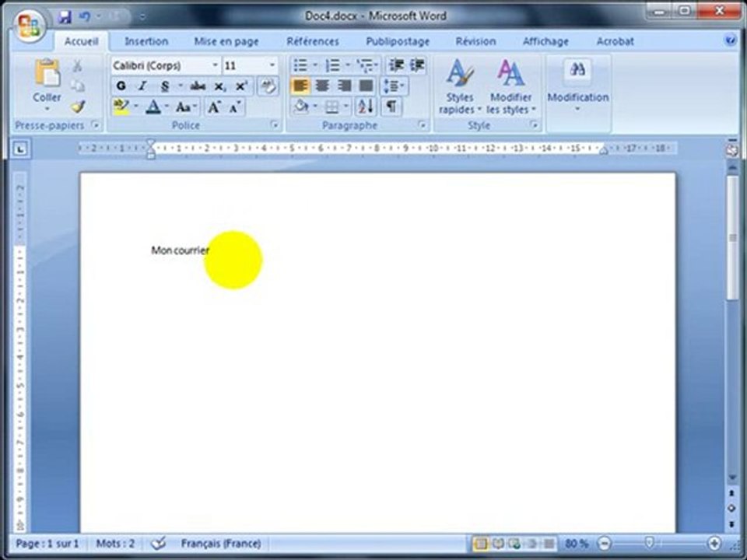Open the change case (Aa) dropdown

coord(186,107)
